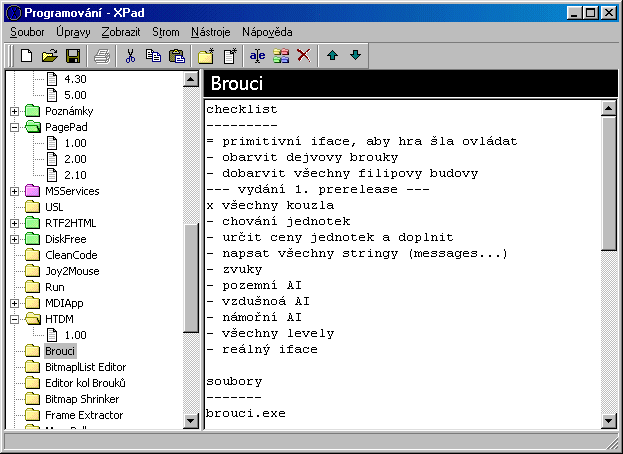623x454 pixels.
Task: Click the page icon for 5.00
Action: (52, 95)
